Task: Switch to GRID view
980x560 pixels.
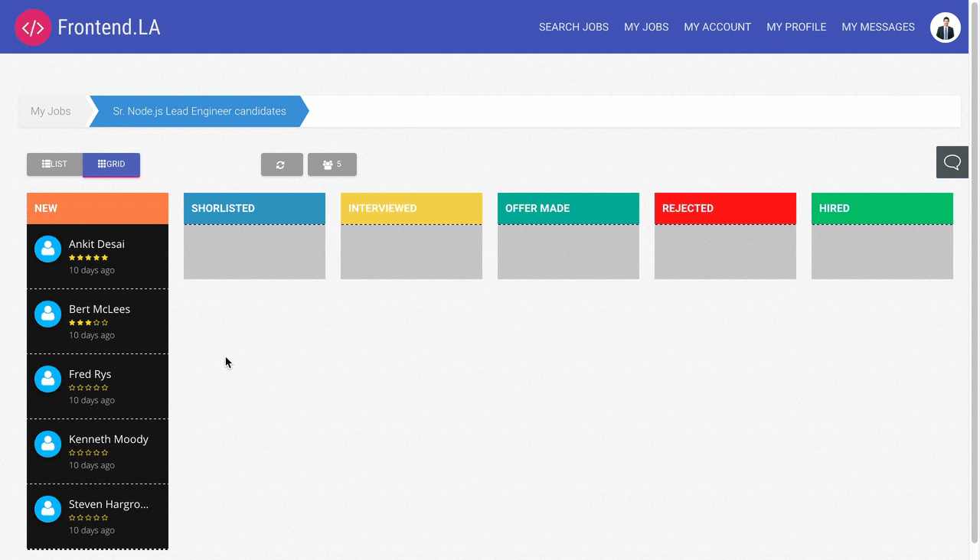Action: tap(111, 164)
